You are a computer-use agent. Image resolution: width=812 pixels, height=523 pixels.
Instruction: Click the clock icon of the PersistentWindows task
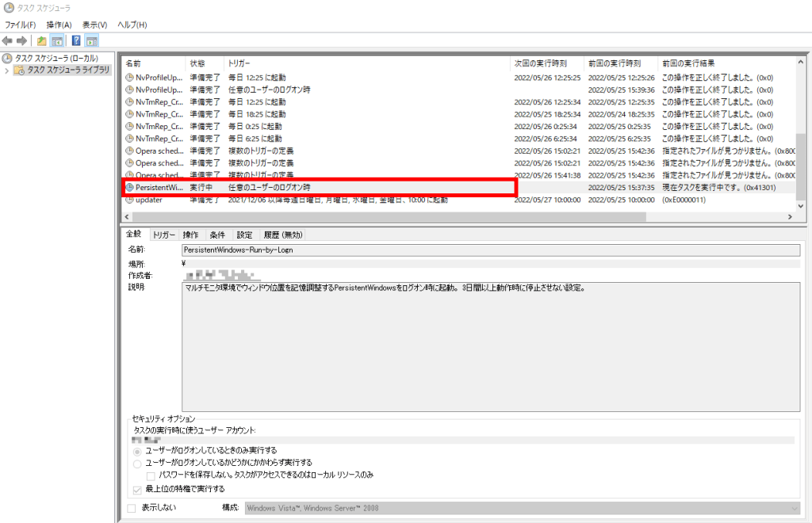coord(129,188)
